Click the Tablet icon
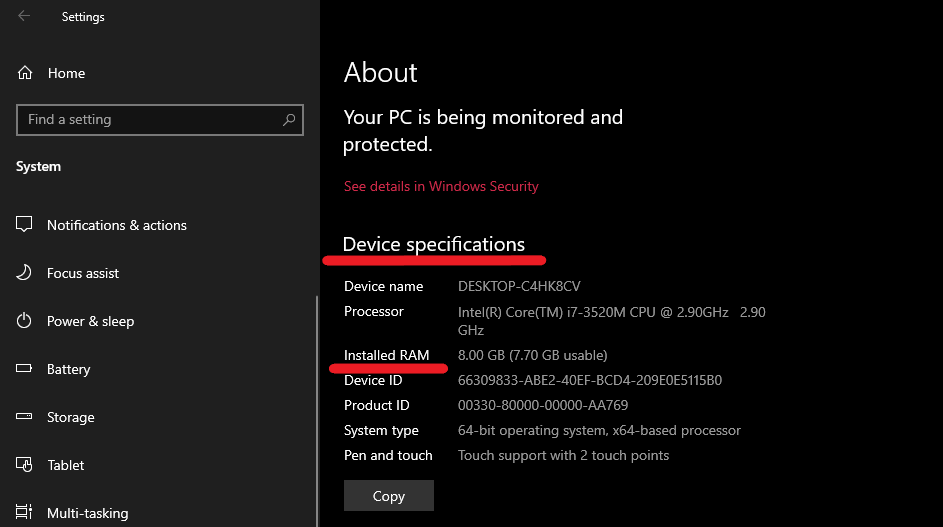The image size is (943, 527). click(x=24, y=464)
